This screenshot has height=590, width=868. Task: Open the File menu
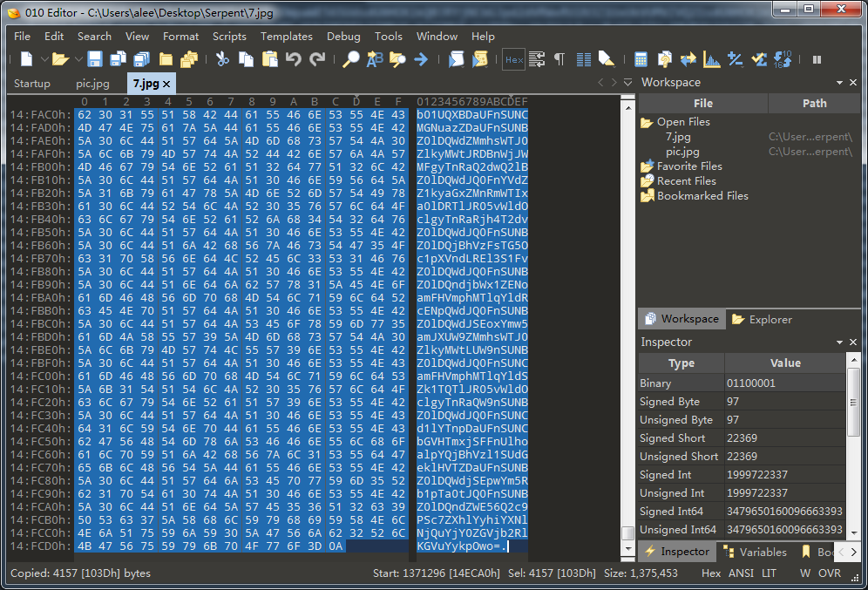(22, 36)
